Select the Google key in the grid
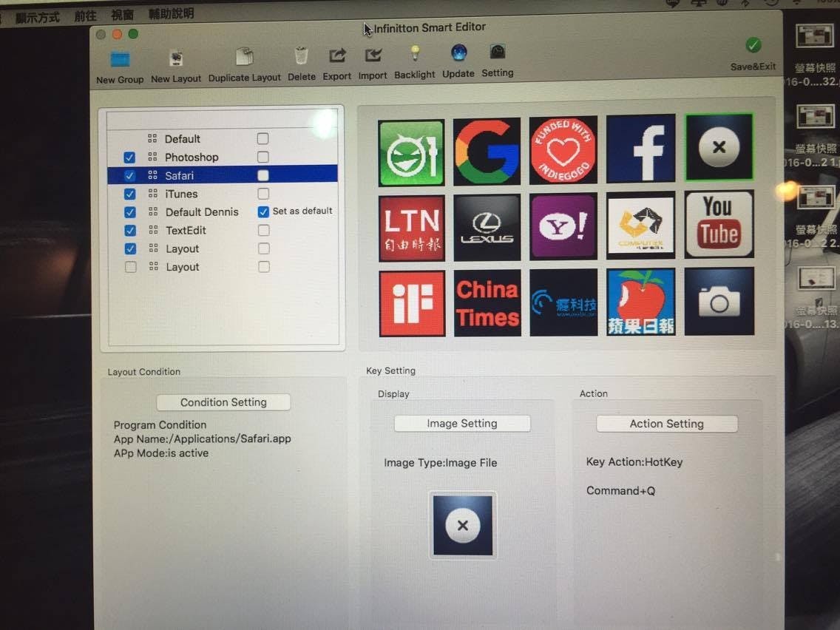 pyautogui.click(x=487, y=152)
